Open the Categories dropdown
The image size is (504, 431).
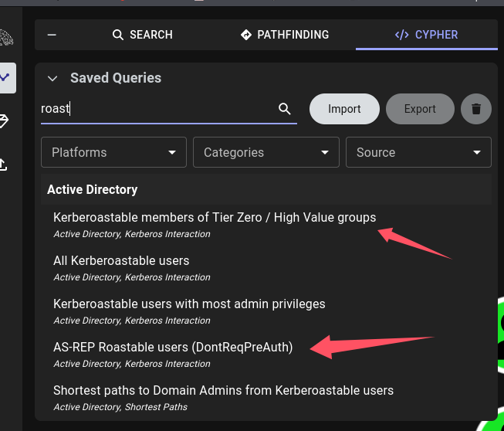tap(266, 152)
